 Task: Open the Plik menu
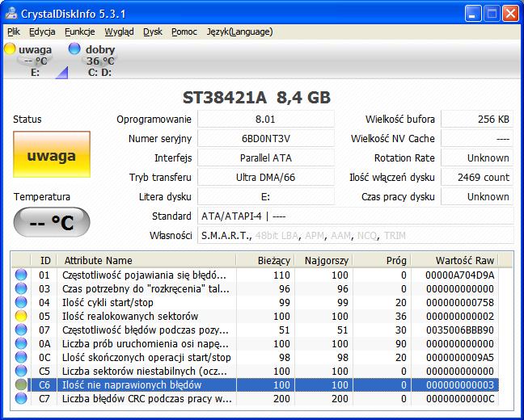[14, 31]
